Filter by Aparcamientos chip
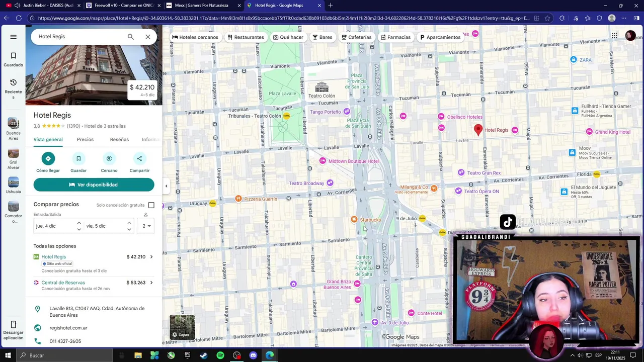Viewport: 644px width, 362px height. coord(440,37)
